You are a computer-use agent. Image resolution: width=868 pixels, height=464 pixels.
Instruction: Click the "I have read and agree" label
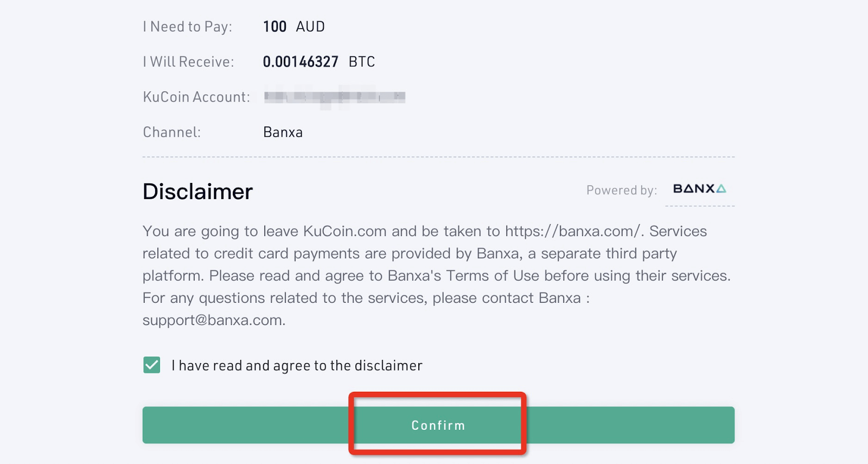297,366
